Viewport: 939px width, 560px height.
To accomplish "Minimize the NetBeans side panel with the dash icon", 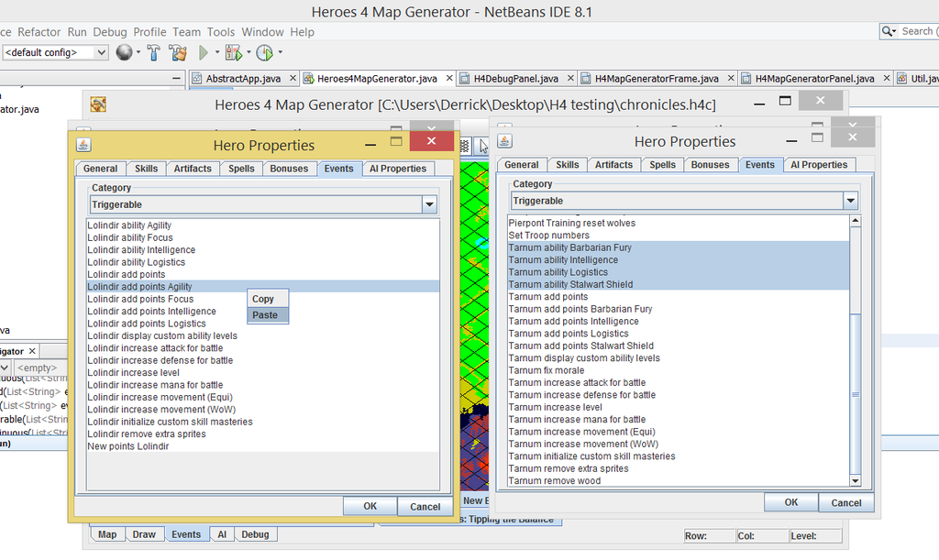I will click(176, 79).
